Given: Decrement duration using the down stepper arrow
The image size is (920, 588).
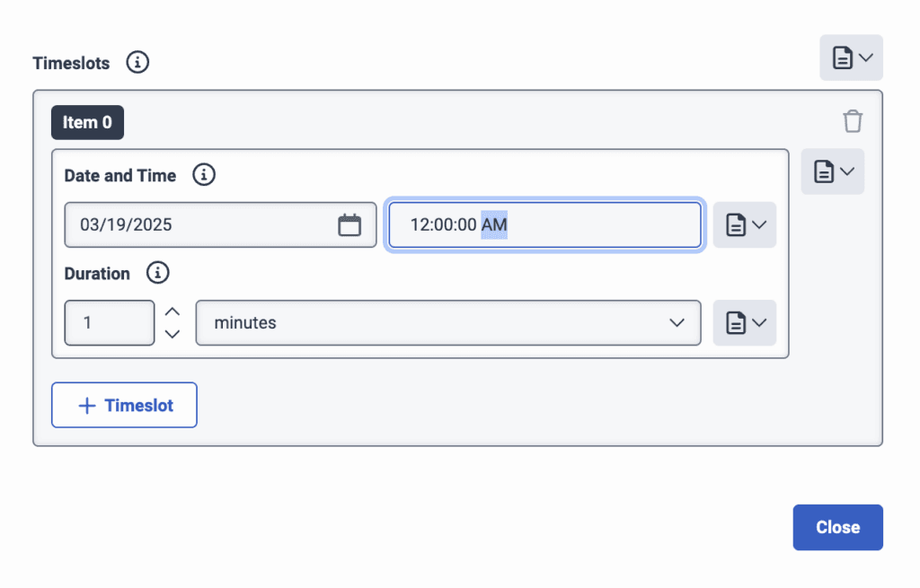Looking at the screenshot, I should coord(172,333).
